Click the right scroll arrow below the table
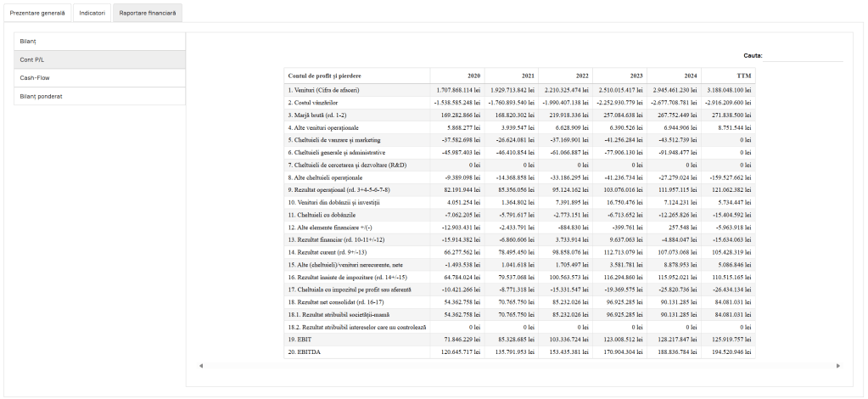Screen dimensions: 868x399 pos(838,366)
